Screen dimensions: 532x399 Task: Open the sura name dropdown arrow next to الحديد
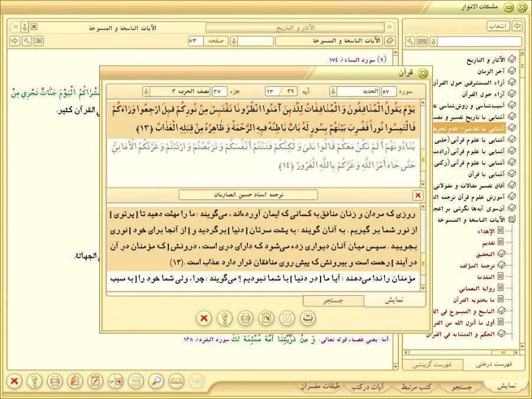click(333, 91)
